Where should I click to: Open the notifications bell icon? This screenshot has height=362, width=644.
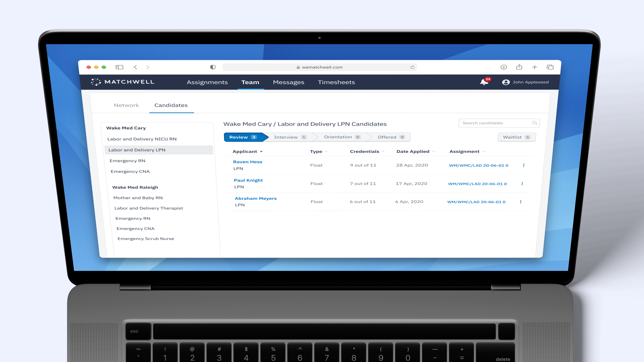pos(484,82)
